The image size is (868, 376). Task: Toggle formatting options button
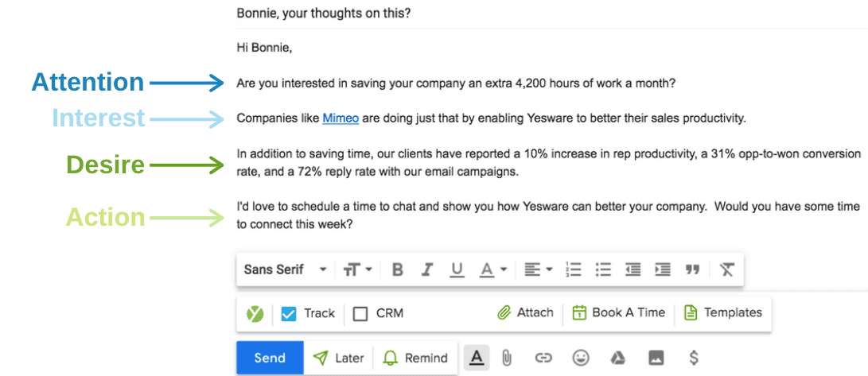tap(477, 359)
